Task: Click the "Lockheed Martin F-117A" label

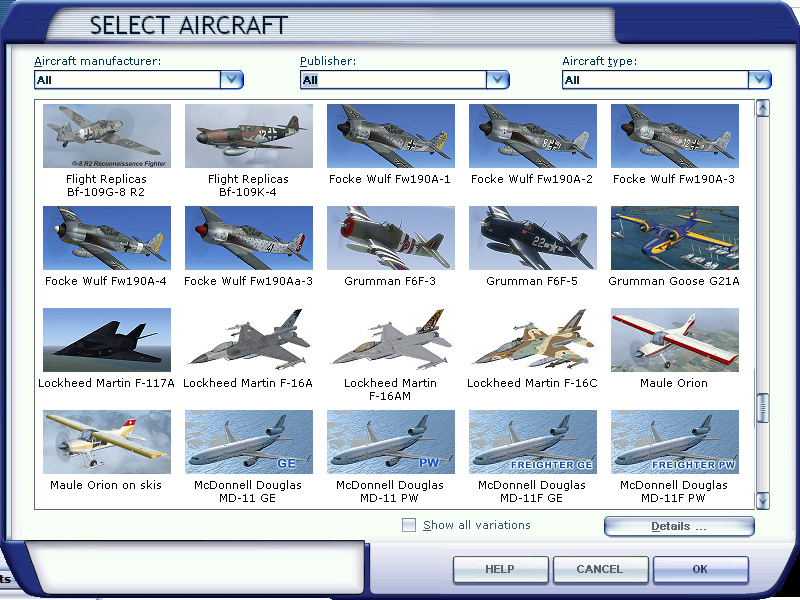Action: click(107, 383)
